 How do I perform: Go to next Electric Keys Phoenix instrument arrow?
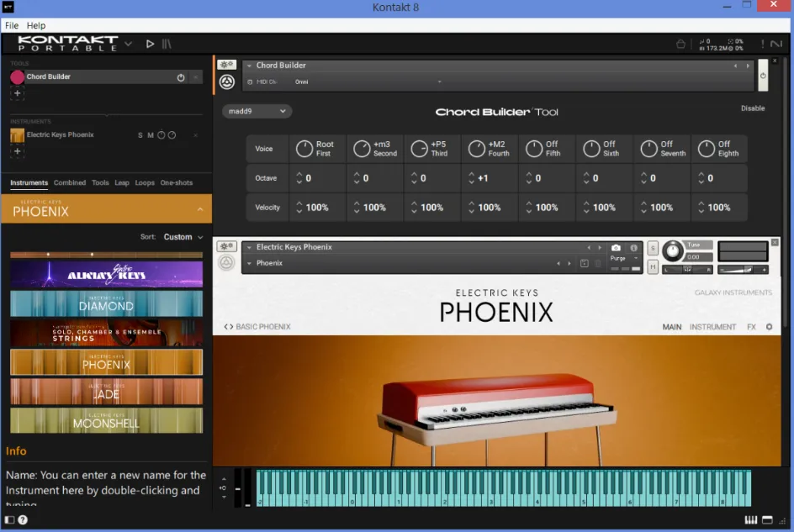(x=600, y=248)
